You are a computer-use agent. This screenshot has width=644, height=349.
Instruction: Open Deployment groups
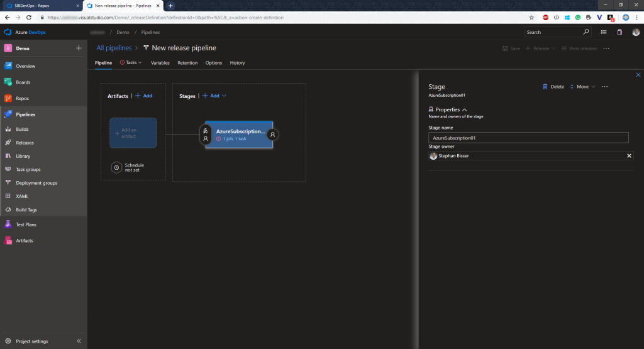coord(36,183)
